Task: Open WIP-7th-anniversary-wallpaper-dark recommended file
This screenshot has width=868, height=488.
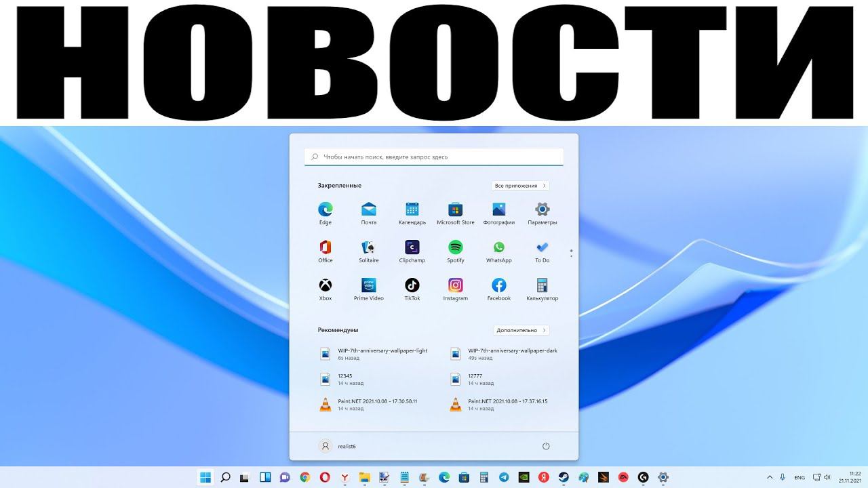Action: tap(505, 354)
